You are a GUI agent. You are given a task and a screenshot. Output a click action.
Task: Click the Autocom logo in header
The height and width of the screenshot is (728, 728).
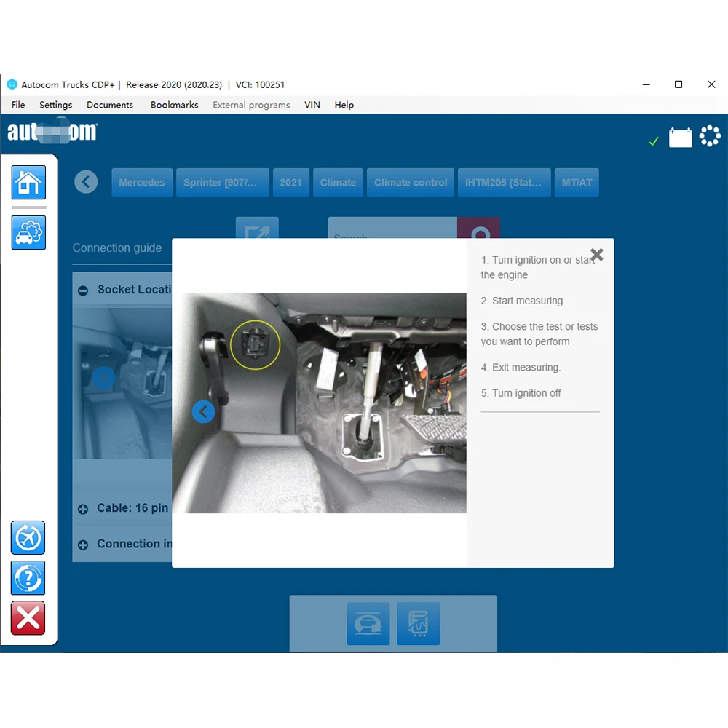pyautogui.click(x=52, y=131)
